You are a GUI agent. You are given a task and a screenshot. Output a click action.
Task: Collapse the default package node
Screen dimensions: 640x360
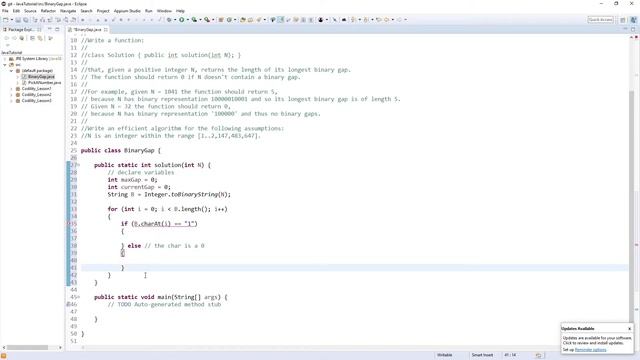coord(11,71)
